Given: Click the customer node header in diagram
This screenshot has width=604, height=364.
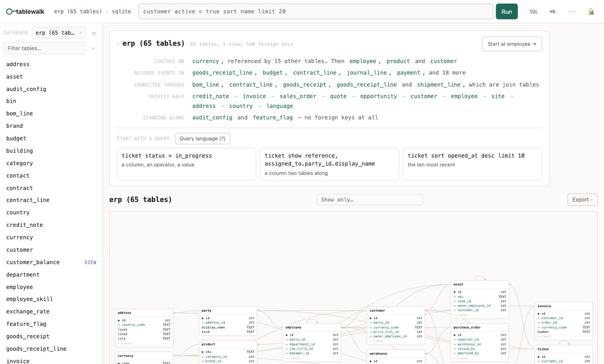Looking at the screenshot, I should 396,311.
